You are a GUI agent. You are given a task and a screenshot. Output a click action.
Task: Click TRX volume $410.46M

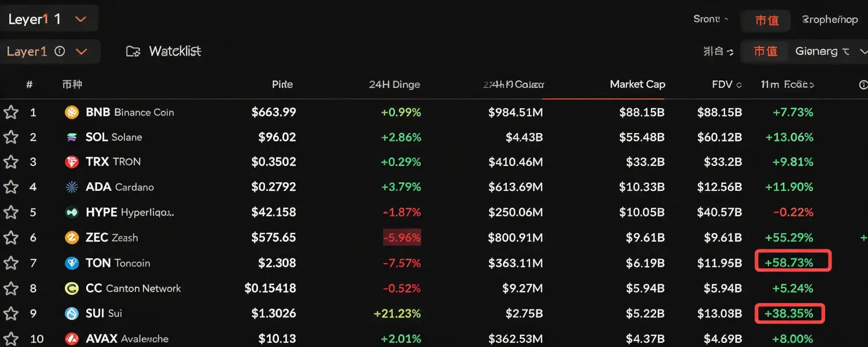[x=516, y=162]
